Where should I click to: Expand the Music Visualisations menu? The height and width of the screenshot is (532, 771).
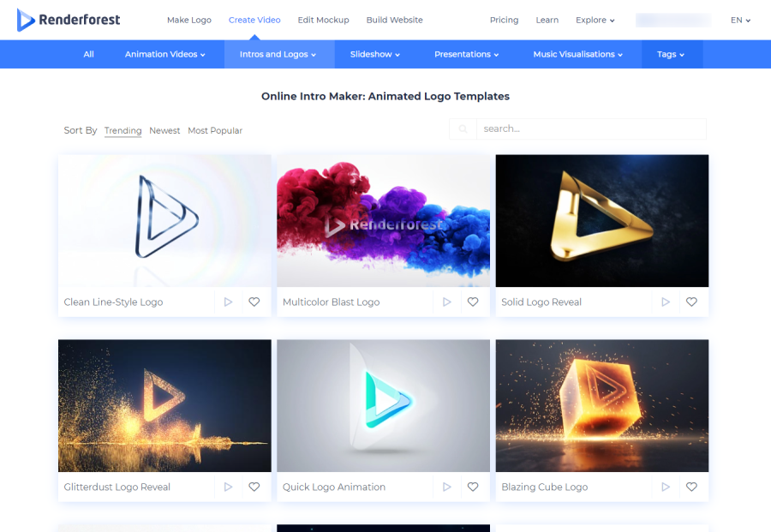click(578, 54)
